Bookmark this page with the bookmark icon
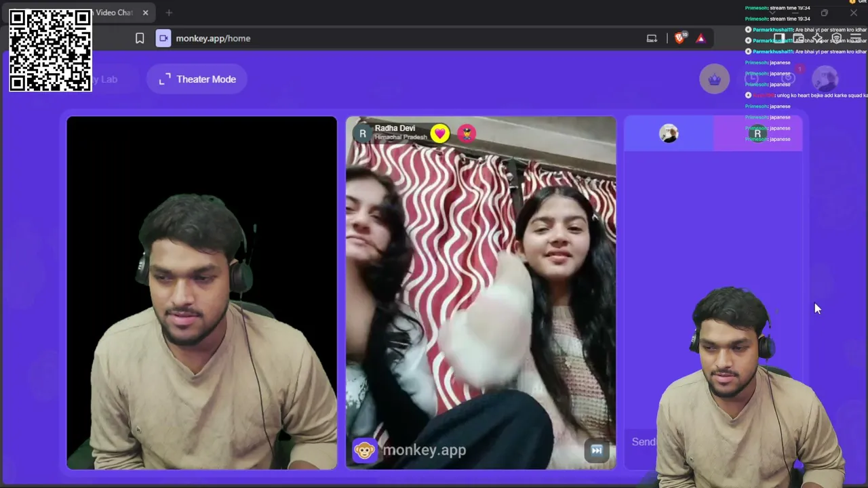The image size is (868, 488). tap(140, 39)
